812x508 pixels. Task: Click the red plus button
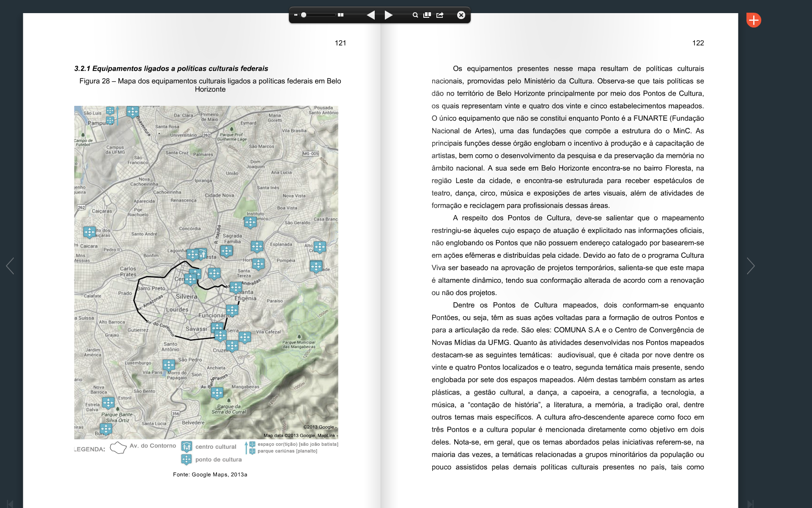[754, 20]
